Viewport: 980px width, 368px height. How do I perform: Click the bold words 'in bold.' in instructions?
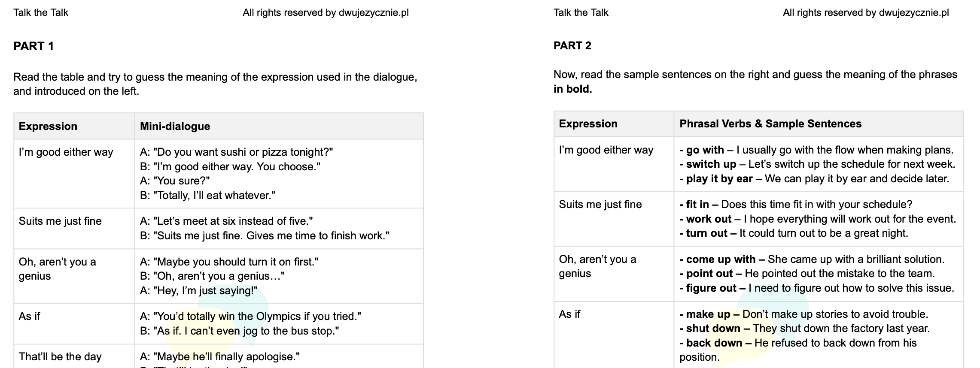572,89
